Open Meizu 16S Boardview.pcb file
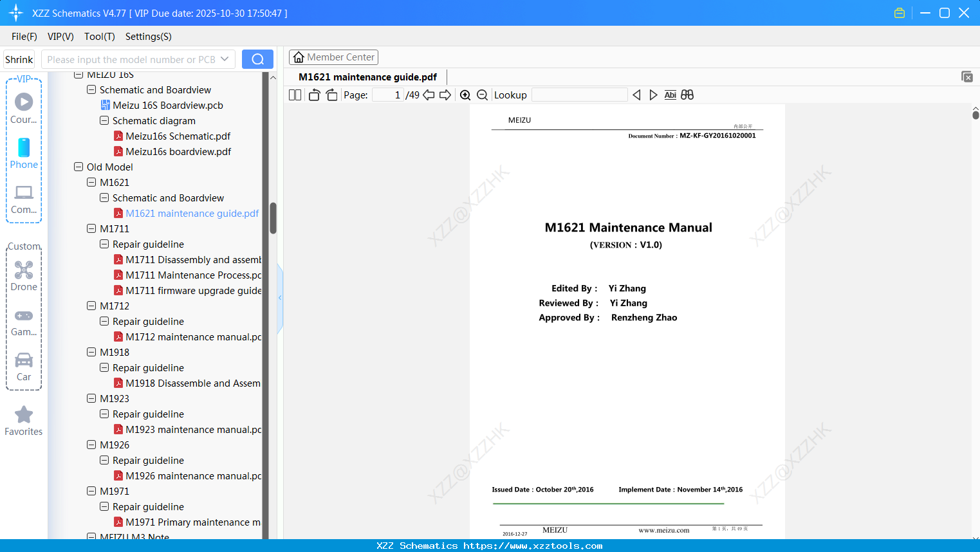The width and height of the screenshot is (980, 552). point(168,106)
